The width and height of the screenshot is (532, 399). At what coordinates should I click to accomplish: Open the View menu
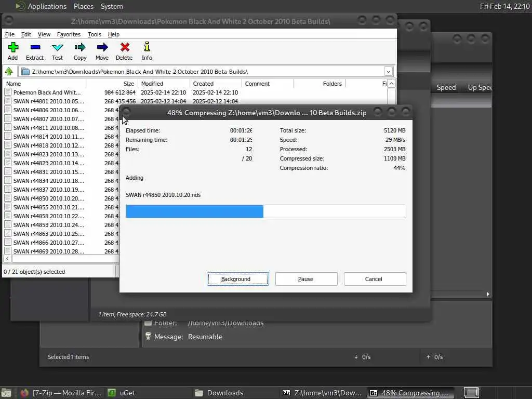[44, 34]
